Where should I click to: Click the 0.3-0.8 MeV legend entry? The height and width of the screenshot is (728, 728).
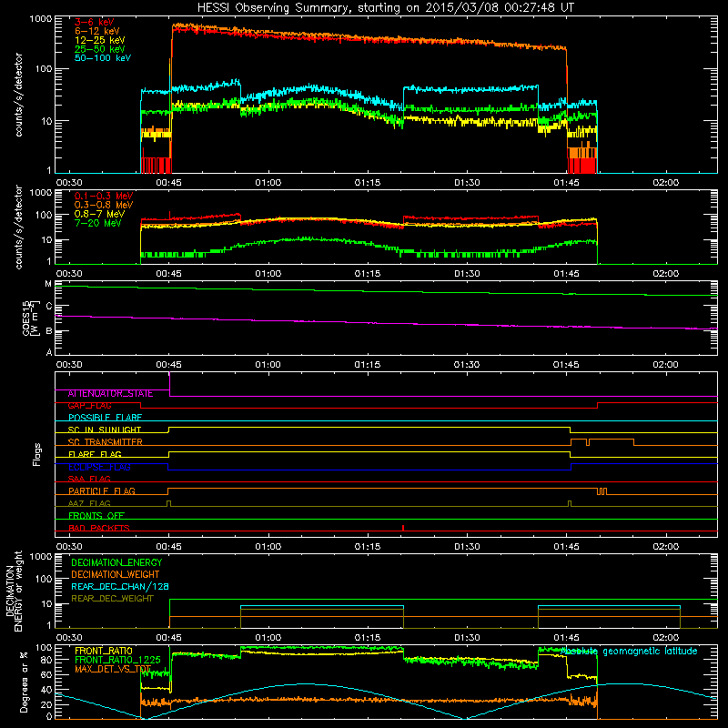pyautogui.click(x=104, y=205)
